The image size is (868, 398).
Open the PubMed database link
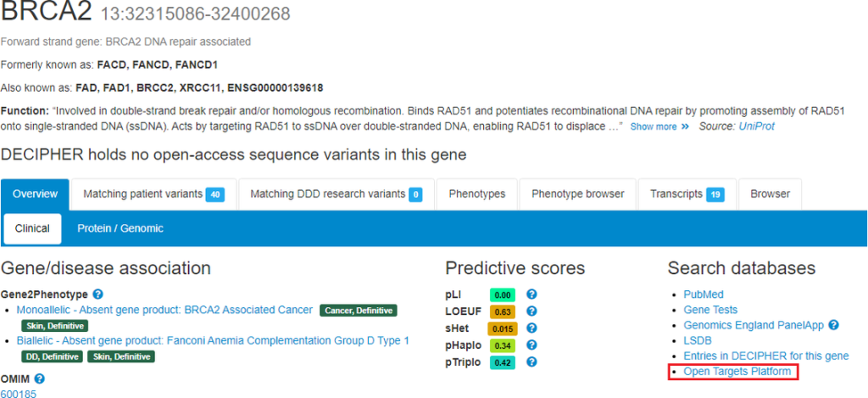click(x=703, y=294)
